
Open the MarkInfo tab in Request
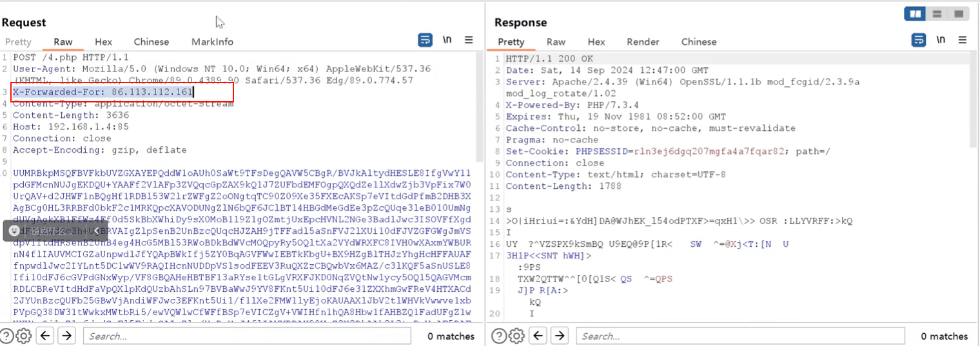pyautogui.click(x=212, y=42)
